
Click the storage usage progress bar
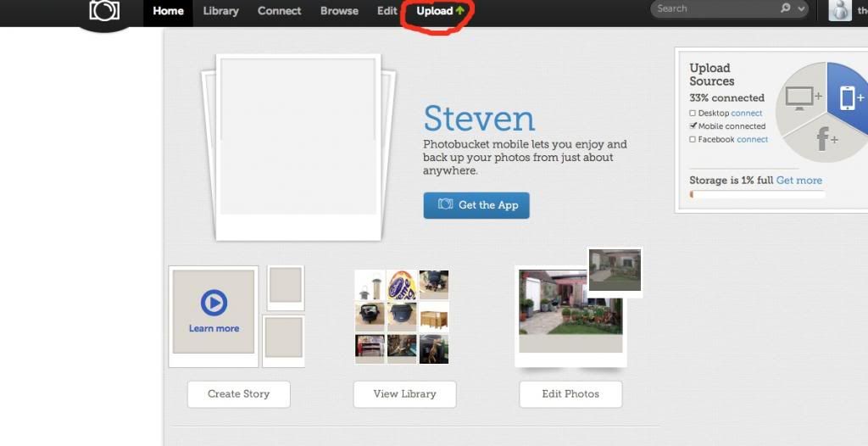coord(757,194)
